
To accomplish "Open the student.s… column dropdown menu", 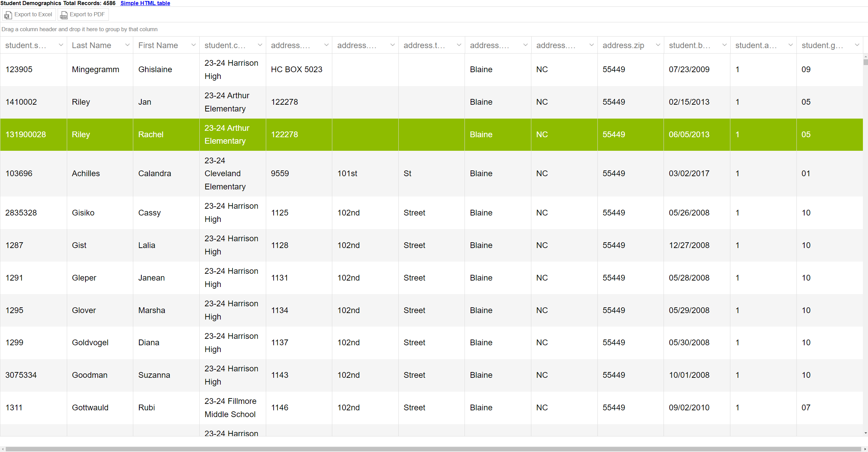I will point(61,45).
